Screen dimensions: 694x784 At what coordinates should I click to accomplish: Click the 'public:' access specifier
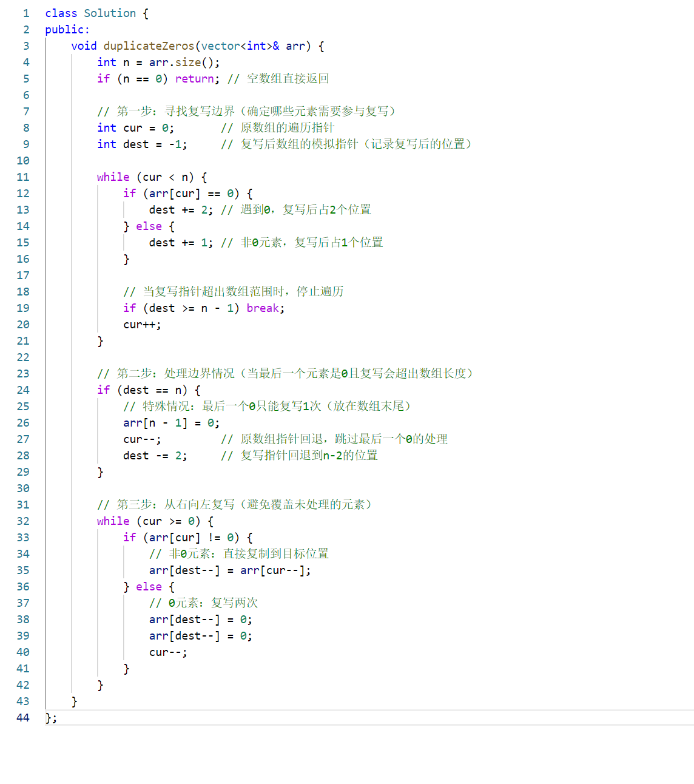point(67,30)
